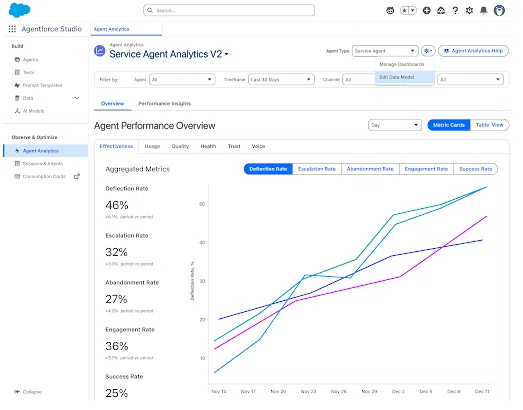
Task: Select the Quality tab
Action: [180, 146]
